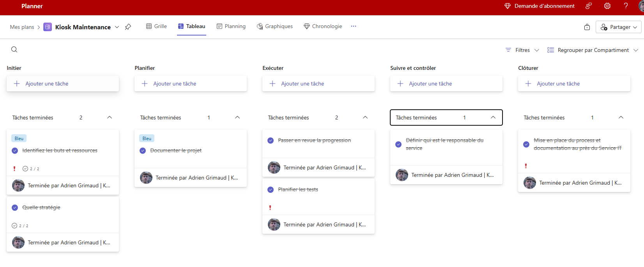This screenshot has width=644, height=267.
Task: Uncheck Documenter le projet task
Action: coord(143,151)
